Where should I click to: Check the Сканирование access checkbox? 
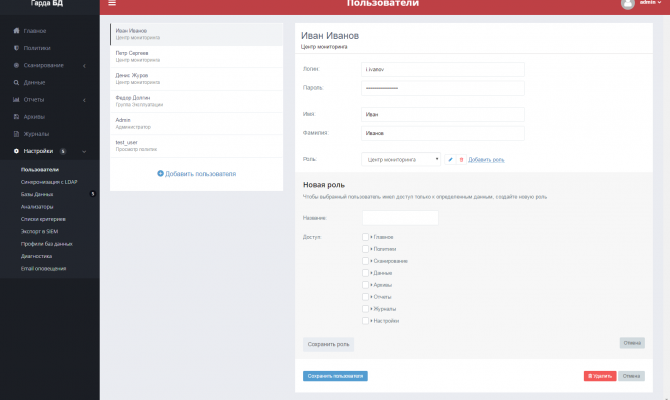pos(365,261)
